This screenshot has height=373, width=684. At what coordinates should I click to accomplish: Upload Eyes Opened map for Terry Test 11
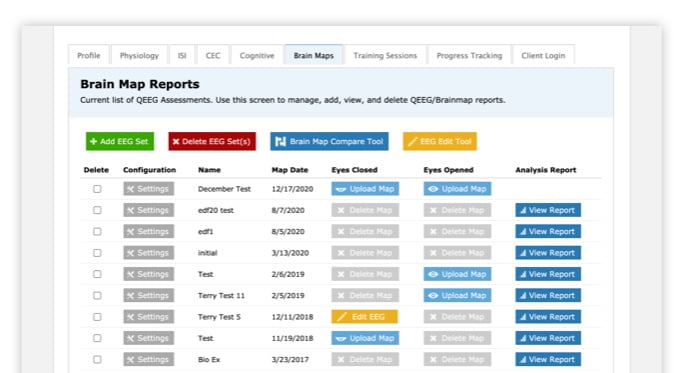click(x=457, y=296)
